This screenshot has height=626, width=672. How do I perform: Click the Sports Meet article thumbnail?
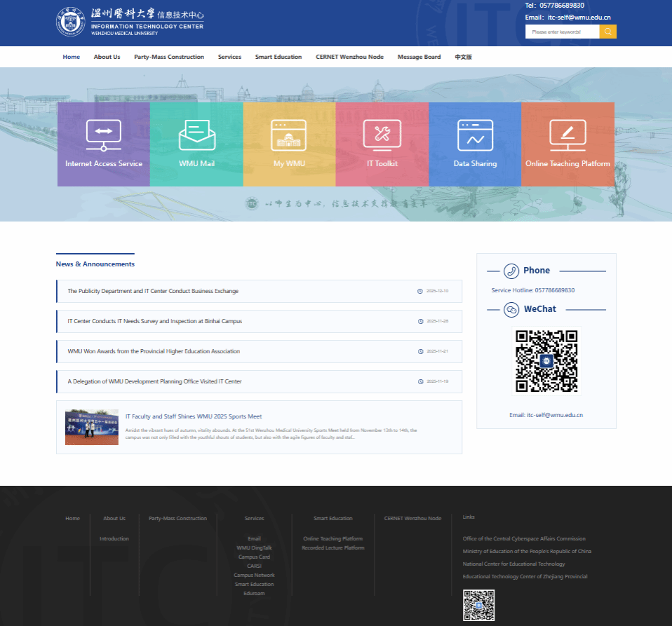[x=92, y=428]
